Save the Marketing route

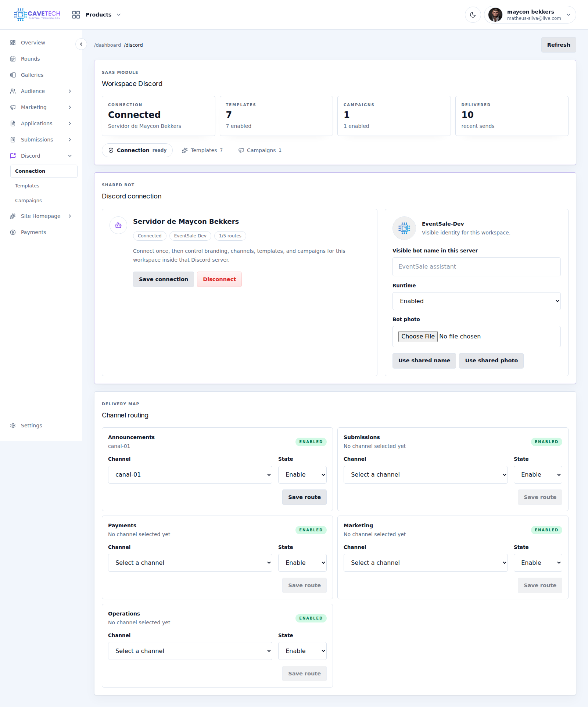pos(540,585)
